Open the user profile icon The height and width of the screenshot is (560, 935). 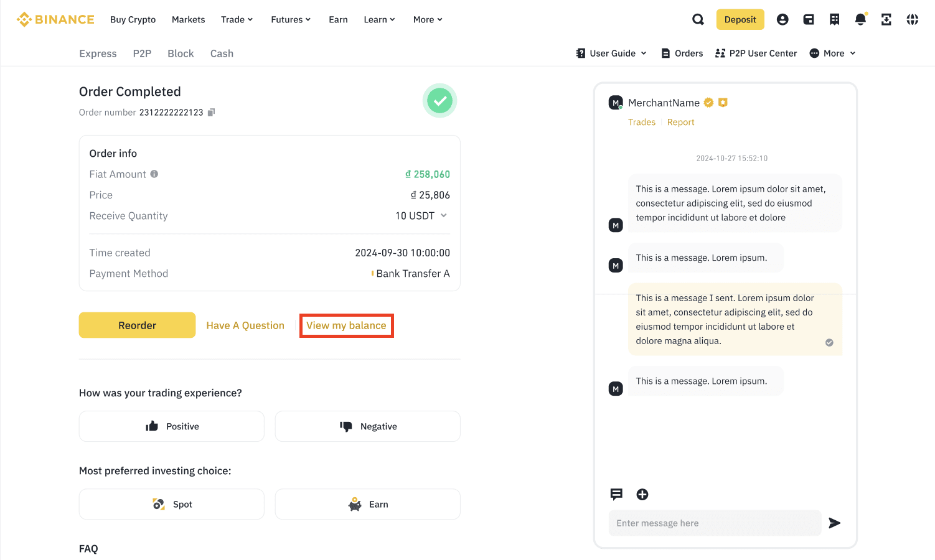click(x=782, y=20)
